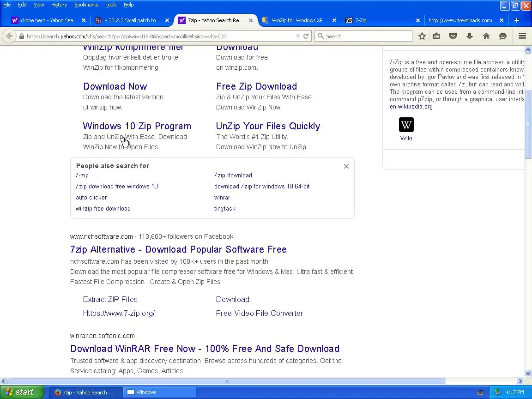The height and width of the screenshot is (399, 532).
Task: Open the Tools menu
Action: coord(111,5)
